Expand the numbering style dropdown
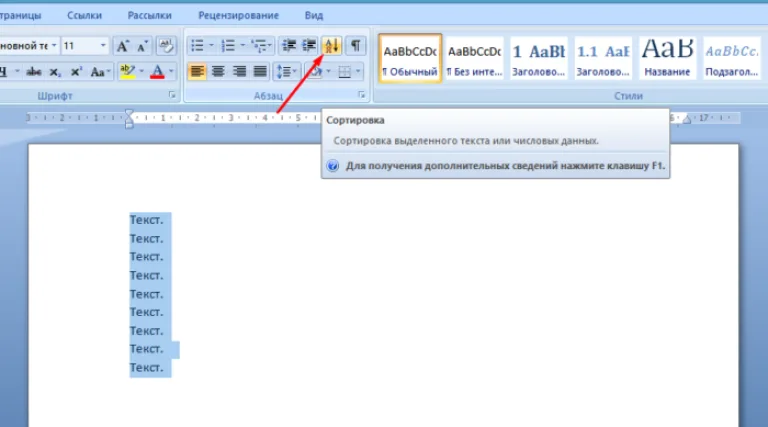This screenshot has height=427, width=768. point(242,46)
